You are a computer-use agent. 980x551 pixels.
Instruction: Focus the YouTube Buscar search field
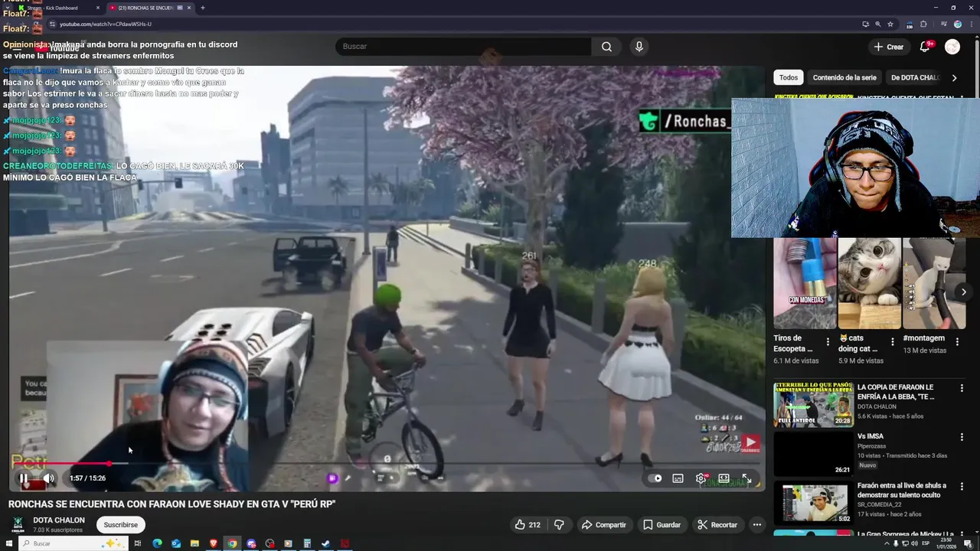(x=463, y=47)
